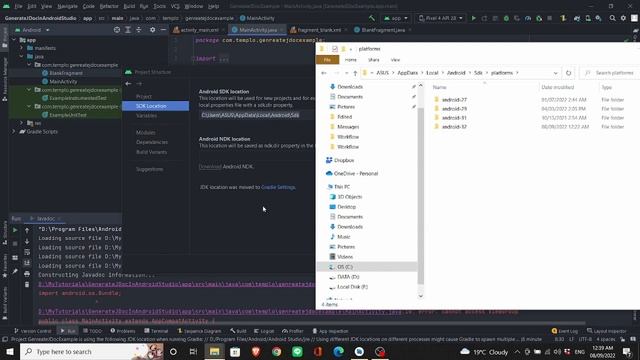The width and height of the screenshot is (640, 360).
Task: Click the Search platforms box in File Explorer
Action: point(611,73)
